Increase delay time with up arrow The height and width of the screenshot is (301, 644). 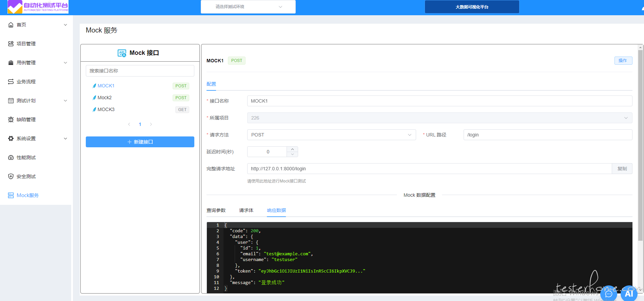click(x=292, y=149)
